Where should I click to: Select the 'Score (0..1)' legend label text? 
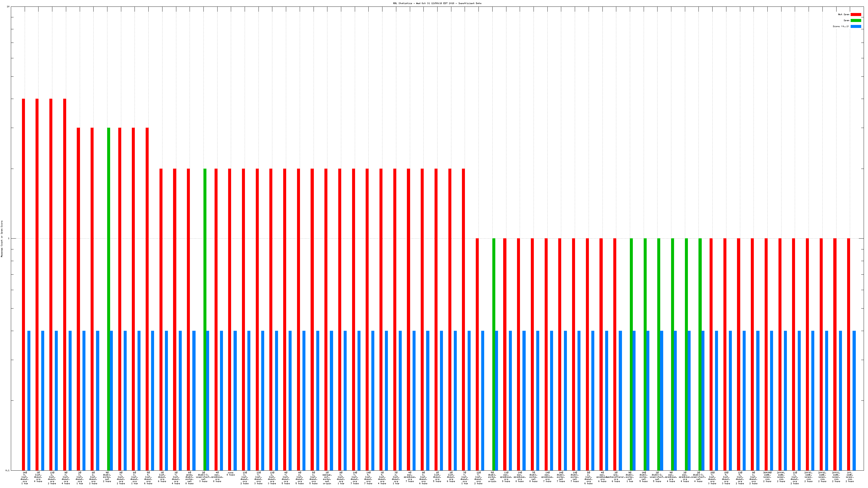click(x=841, y=26)
